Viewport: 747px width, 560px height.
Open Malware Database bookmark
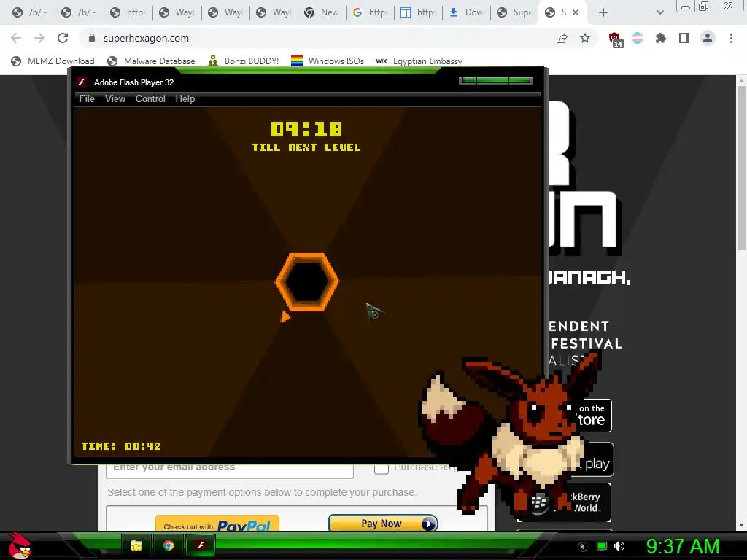[x=152, y=61]
